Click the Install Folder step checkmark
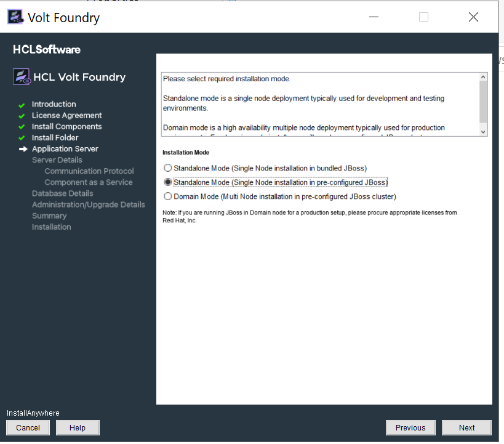The width and height of the screenshot is (504, 444). click(x=22, y=138)
